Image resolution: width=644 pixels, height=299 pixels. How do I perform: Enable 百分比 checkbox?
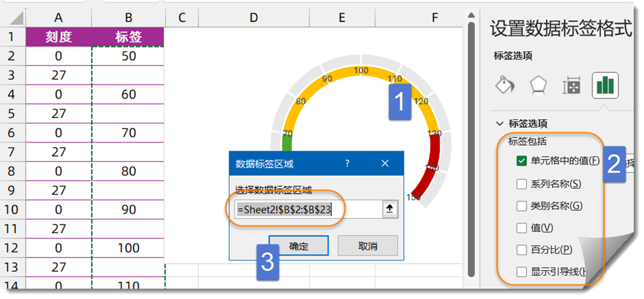(x=521, y=250)
